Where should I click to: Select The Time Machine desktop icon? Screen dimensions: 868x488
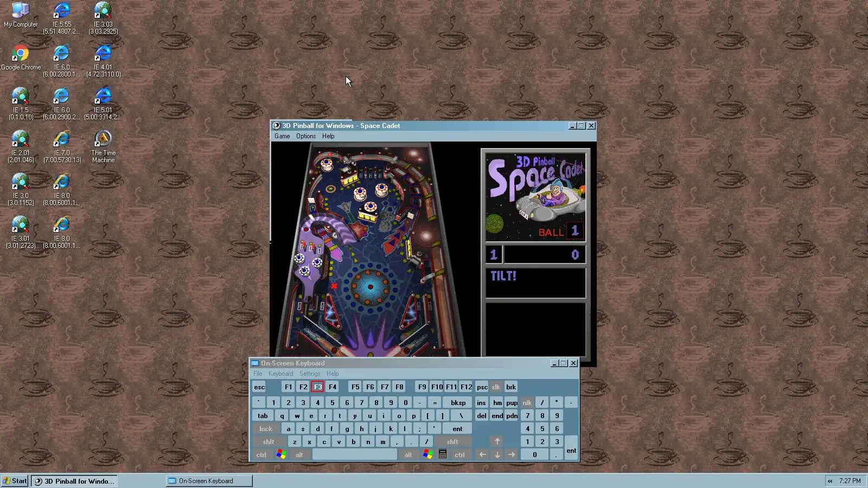103,146
